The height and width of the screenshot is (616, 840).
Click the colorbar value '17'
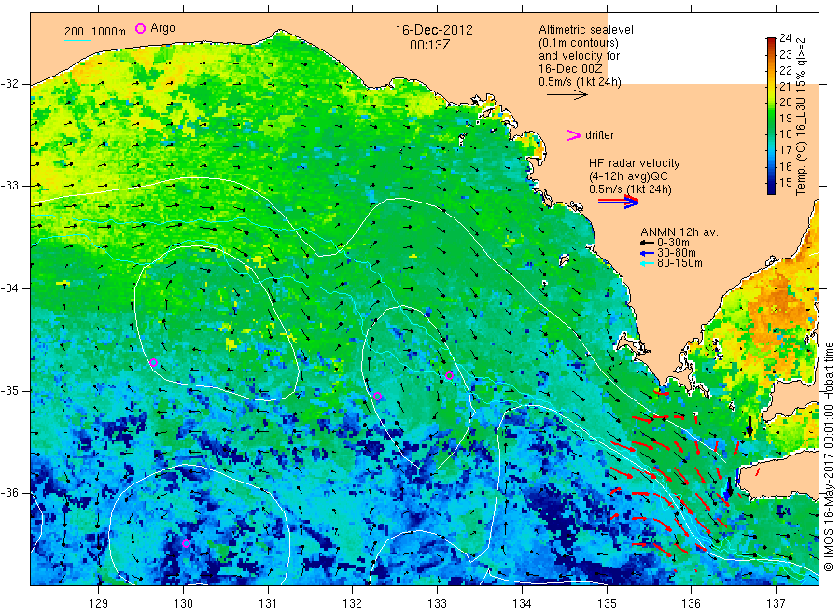(x=785, y=150)
